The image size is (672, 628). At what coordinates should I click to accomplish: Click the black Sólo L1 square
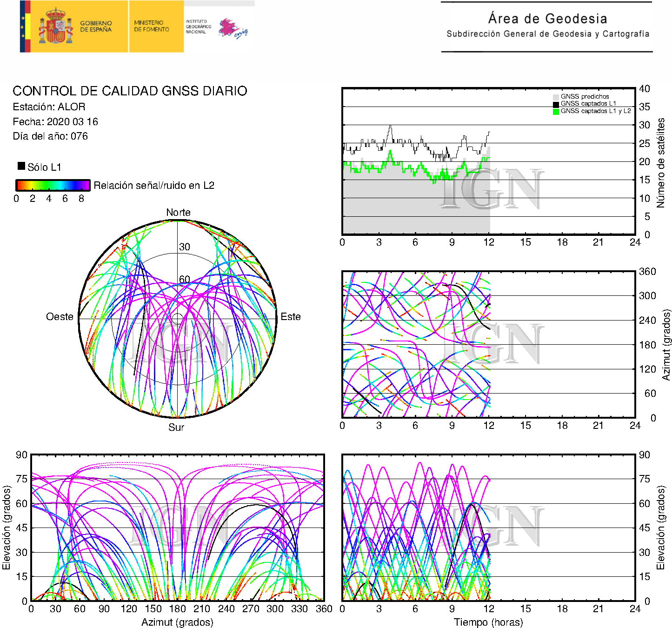point(21,166)
